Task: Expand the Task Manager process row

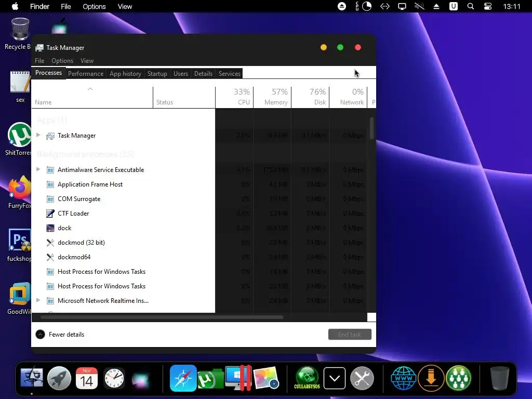Action: 38,135
